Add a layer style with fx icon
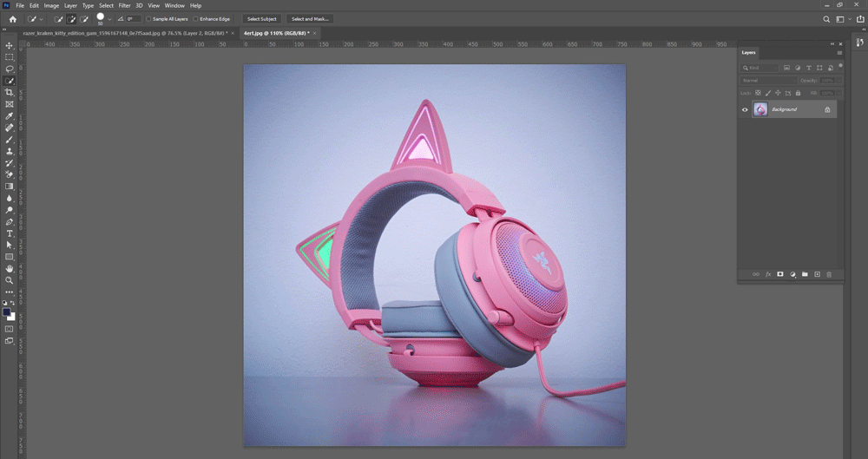Viewport: 868px width, 459px height. coord(768,275)
